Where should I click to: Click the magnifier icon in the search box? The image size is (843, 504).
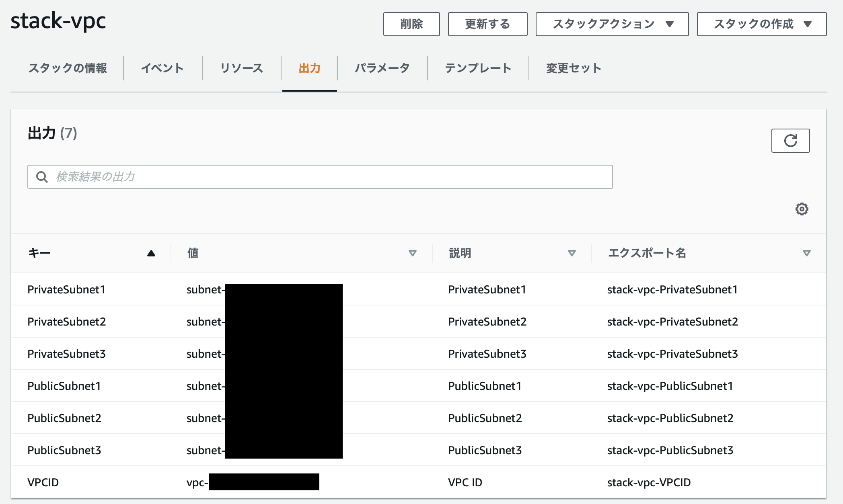tap(42, 176)
